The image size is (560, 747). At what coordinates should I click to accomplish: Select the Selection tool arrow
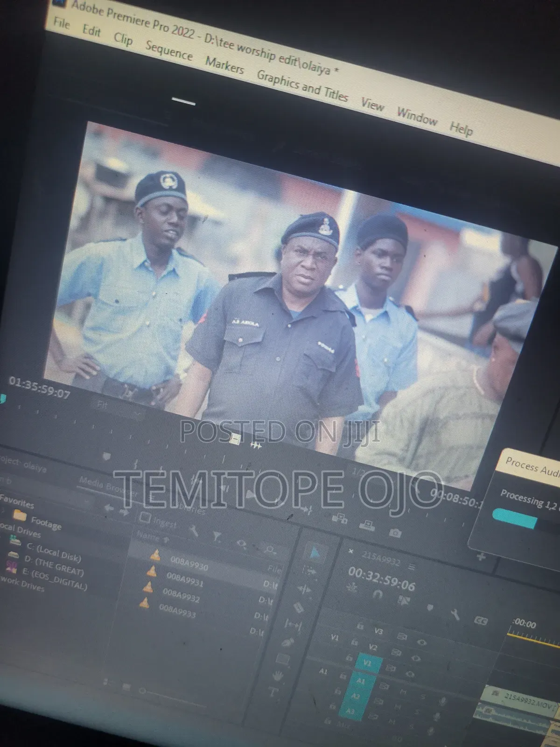click(315, 554)
